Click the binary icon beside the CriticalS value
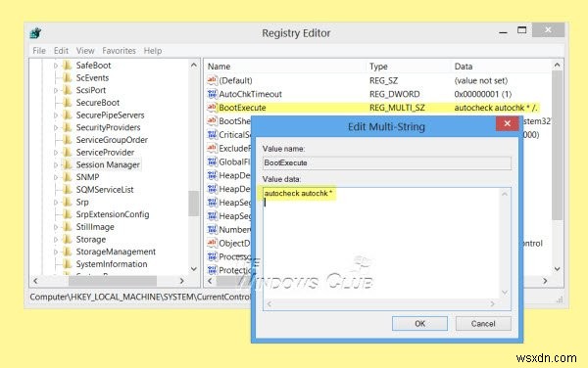 [x=213, y=134]
